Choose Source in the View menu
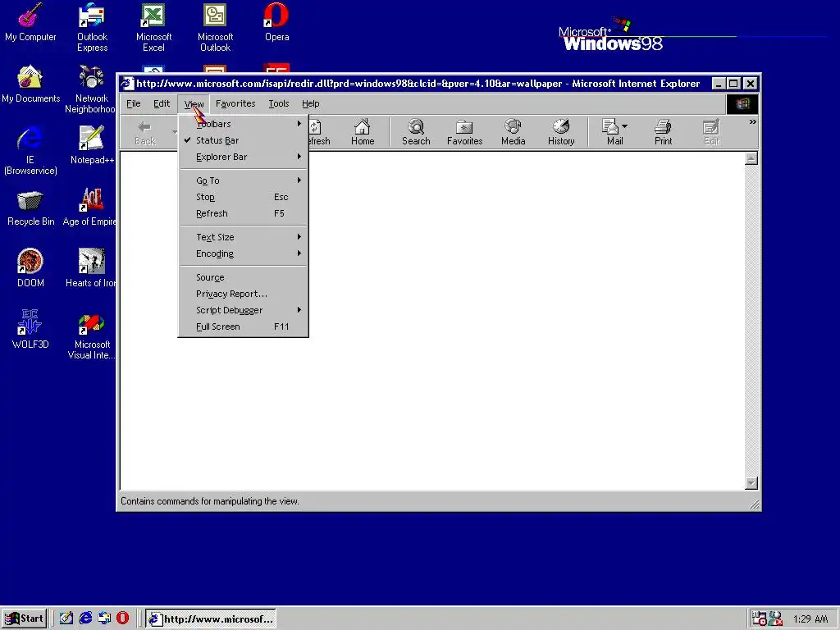Screen dimensions: 840x630 243,277
